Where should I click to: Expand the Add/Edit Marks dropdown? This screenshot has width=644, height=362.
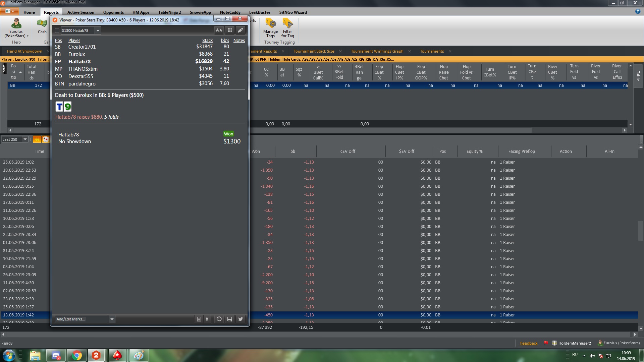pyautogui.click(x=112, y=319)
